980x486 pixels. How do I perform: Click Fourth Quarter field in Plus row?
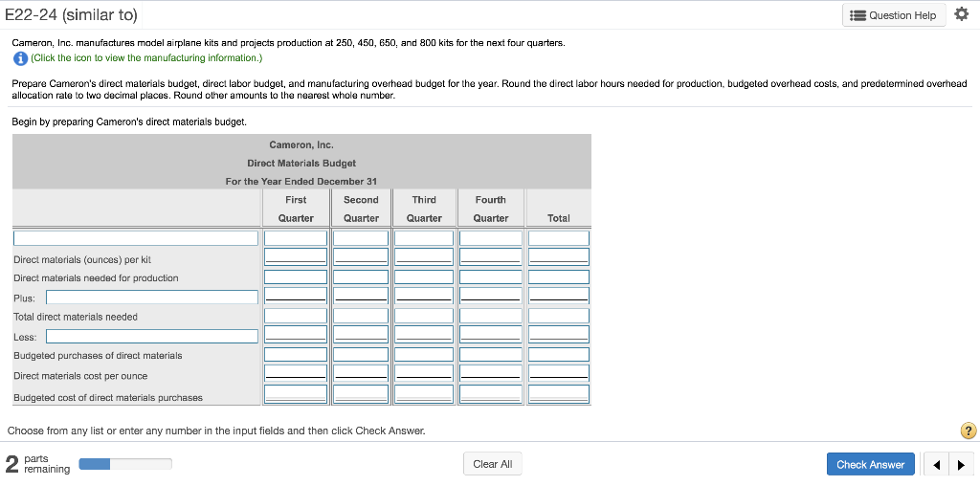point(491,296)
